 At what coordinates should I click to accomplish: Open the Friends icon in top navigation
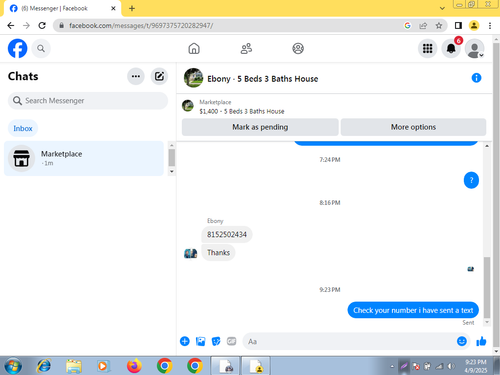[x=246, y=49]
